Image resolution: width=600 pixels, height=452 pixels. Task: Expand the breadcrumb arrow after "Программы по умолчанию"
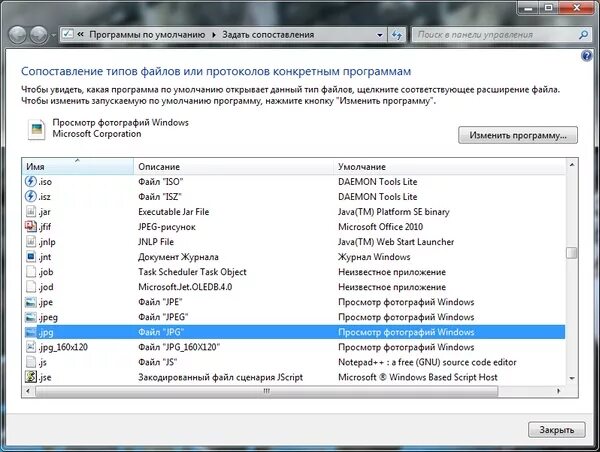point(214,35)
